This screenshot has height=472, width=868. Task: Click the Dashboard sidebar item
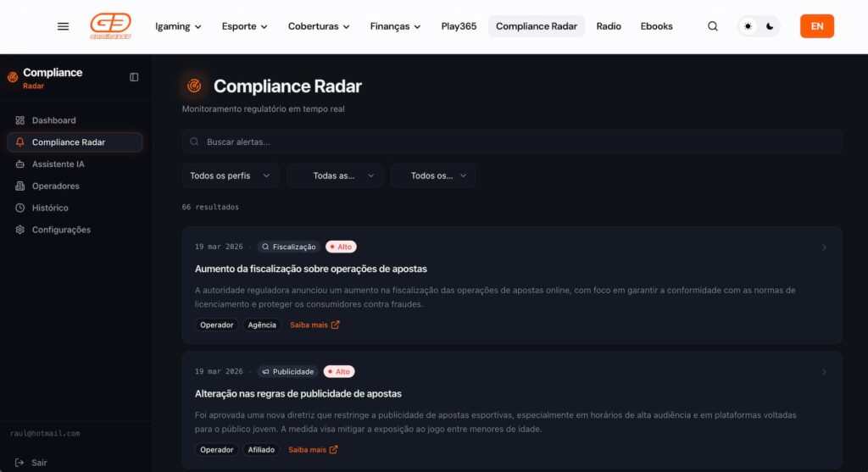pos(53,120)
